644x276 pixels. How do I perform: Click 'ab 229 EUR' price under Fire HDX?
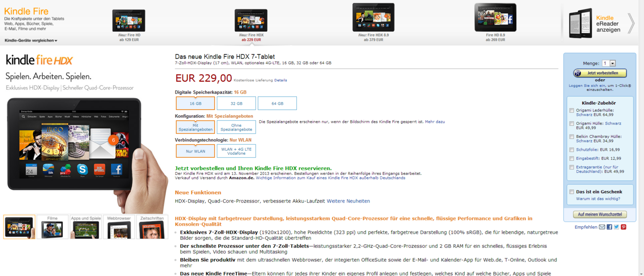point(251,40)
